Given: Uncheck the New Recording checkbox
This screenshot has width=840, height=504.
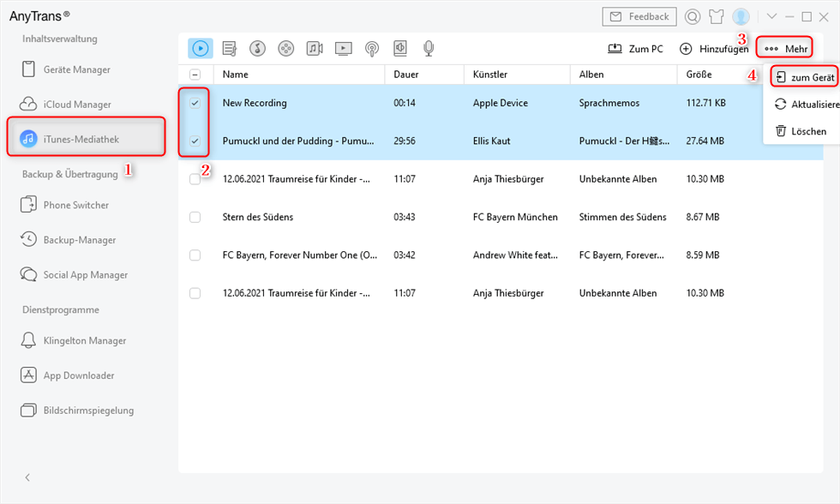Looking at the screenshot, I should tap(195, 103).
